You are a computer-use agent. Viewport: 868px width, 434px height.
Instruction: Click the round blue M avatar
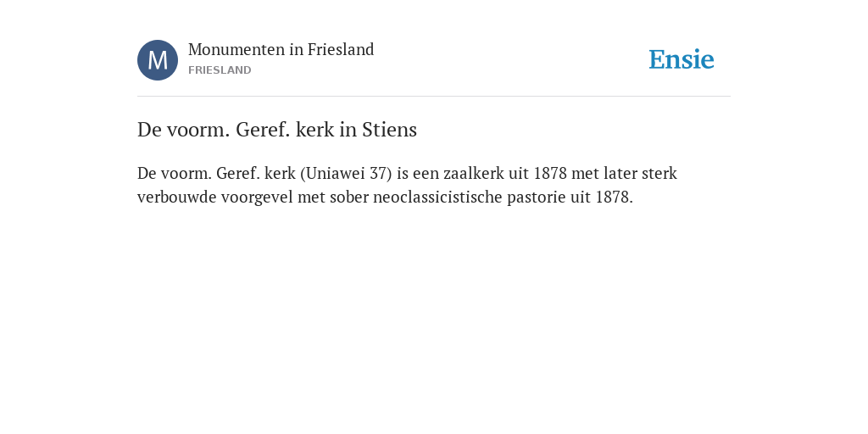(x=158, y=60)
